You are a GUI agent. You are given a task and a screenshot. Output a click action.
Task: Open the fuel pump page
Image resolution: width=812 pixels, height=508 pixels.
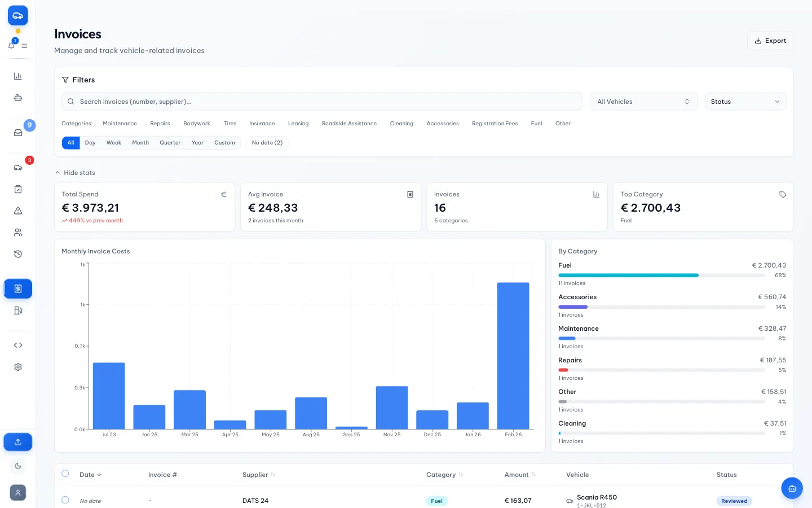click(x=18, y=310)
